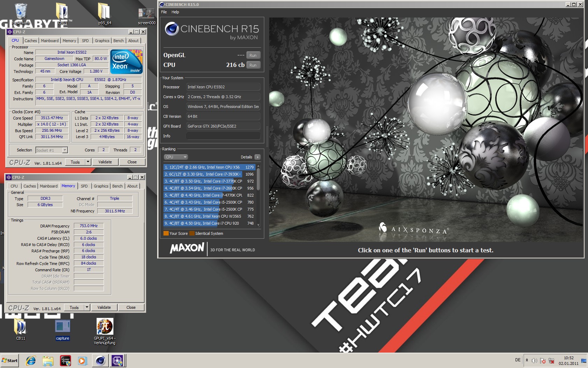Click Close in the upper CPU-Z window
Screen dimensions: 588x368
tap(132, 162)
